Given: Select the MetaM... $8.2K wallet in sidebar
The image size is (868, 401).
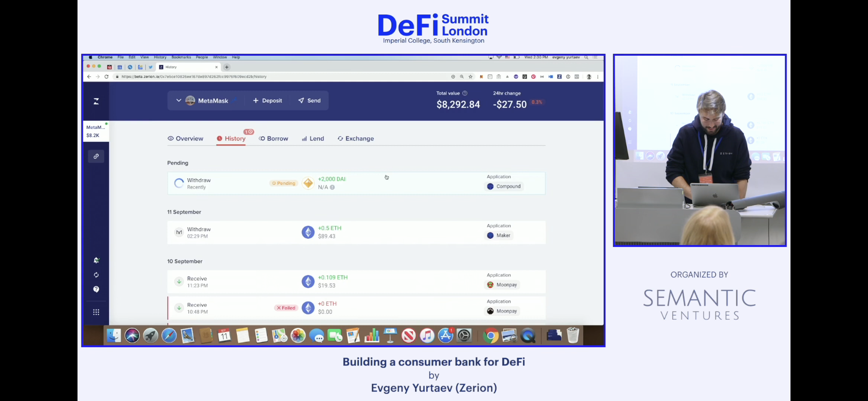Looking at the screenshot, I should [96, 131].
